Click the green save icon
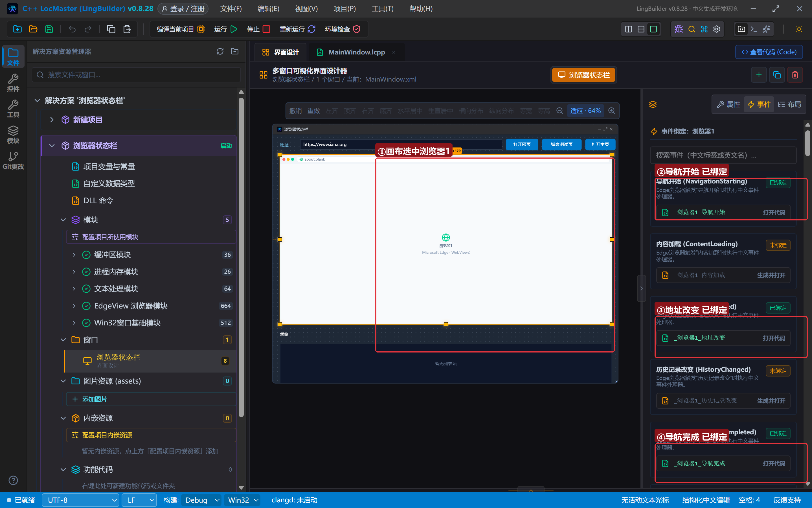This screenshot has height=508, width=812. (x=49, y=29)
